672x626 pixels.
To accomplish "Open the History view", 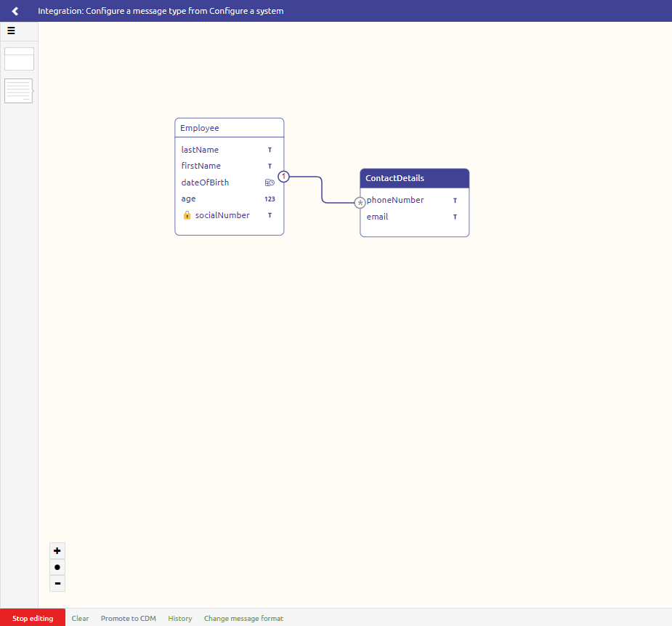I will (179, 618).
